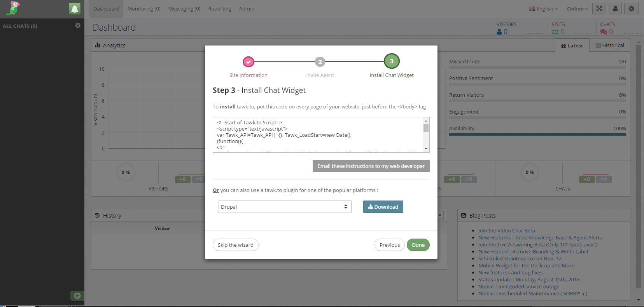Click the Chats bubble icon
This screenshot has height=307, width=644.
(x=604, y=32)
